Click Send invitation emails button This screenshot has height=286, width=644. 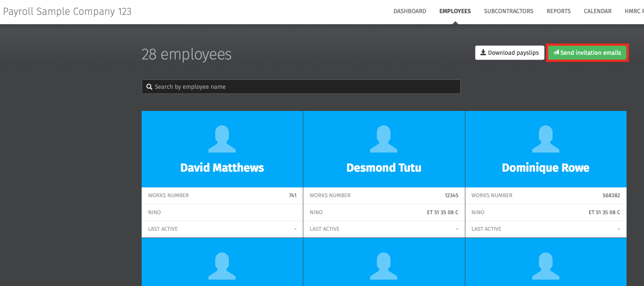[587, 53]
